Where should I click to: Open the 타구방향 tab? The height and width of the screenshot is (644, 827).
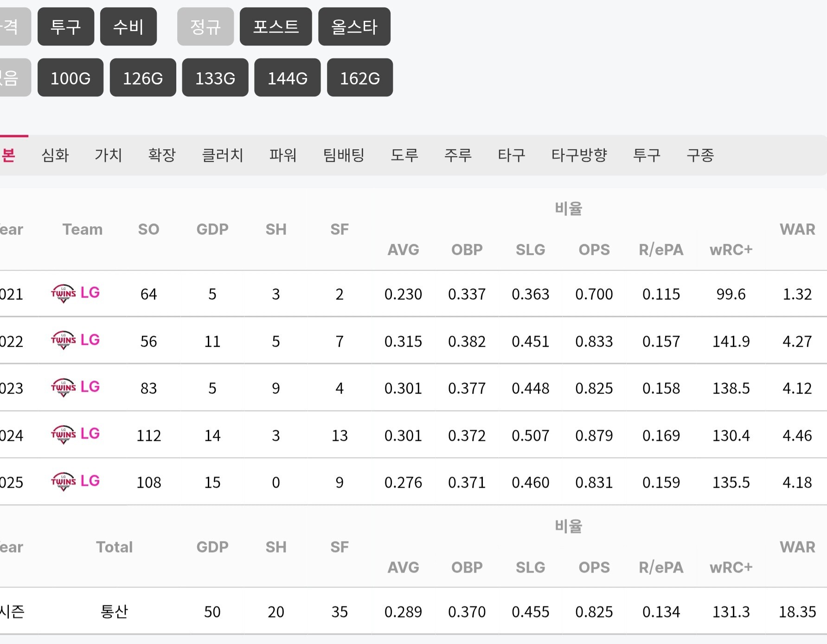579,155
